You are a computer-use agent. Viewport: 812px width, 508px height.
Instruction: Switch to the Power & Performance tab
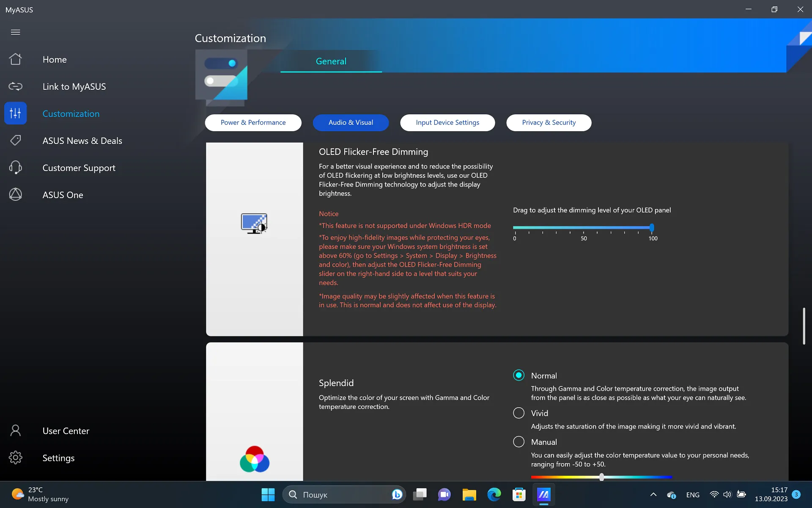[252, 122]
